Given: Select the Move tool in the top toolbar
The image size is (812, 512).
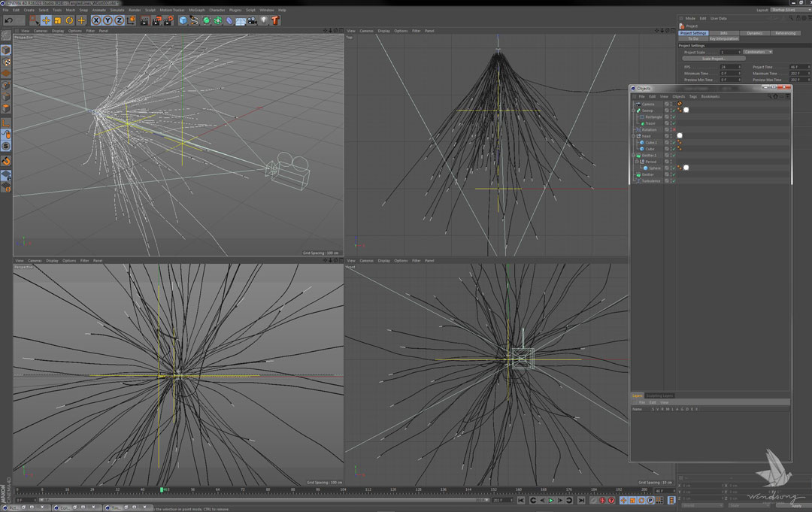Looking at the screenshot, I should coord(46,20).
